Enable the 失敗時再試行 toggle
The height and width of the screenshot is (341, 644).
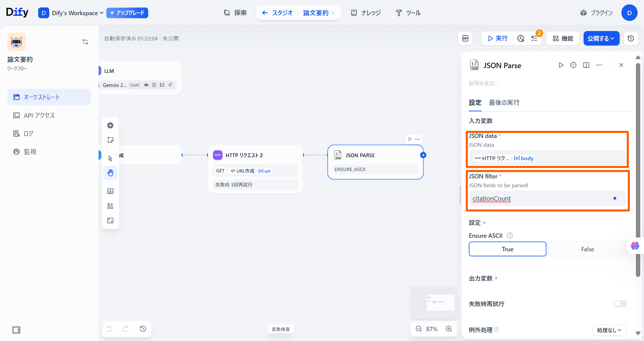coord(620,304)
